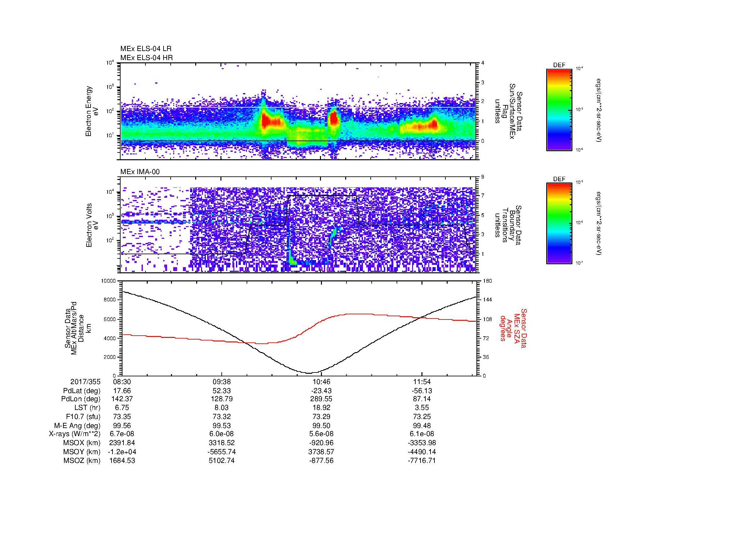Click the ELS color bar units "ergs/(cm**2-sr-sec-eV)"
The image size is (756, 534).
coord(599,110)
